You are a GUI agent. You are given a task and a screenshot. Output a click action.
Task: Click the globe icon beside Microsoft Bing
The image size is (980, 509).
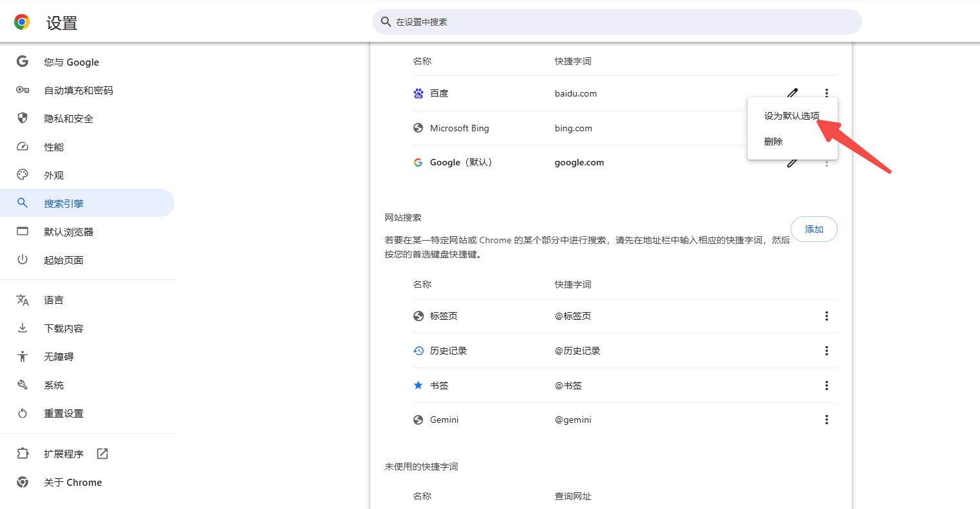[x=419, y=128]
